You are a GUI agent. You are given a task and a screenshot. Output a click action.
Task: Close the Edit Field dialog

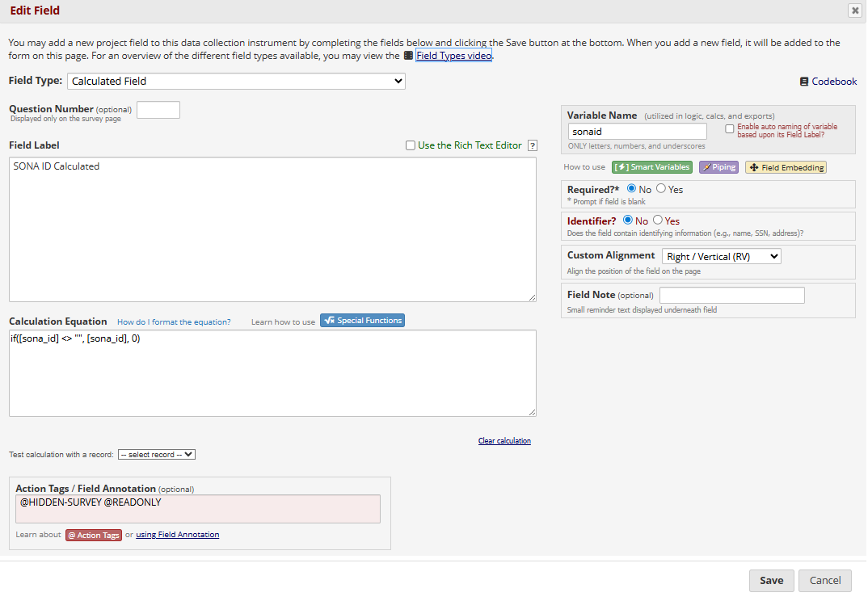854,11
